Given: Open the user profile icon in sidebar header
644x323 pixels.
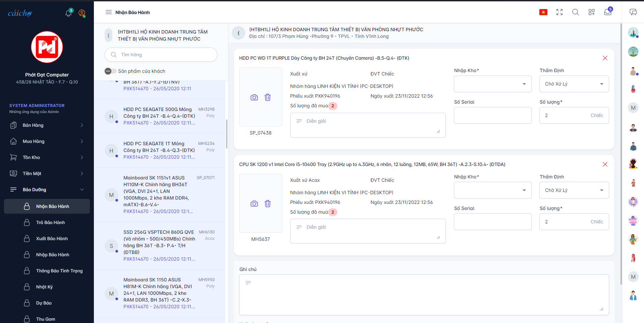Looking at the screenshot, I should [82, 13].
